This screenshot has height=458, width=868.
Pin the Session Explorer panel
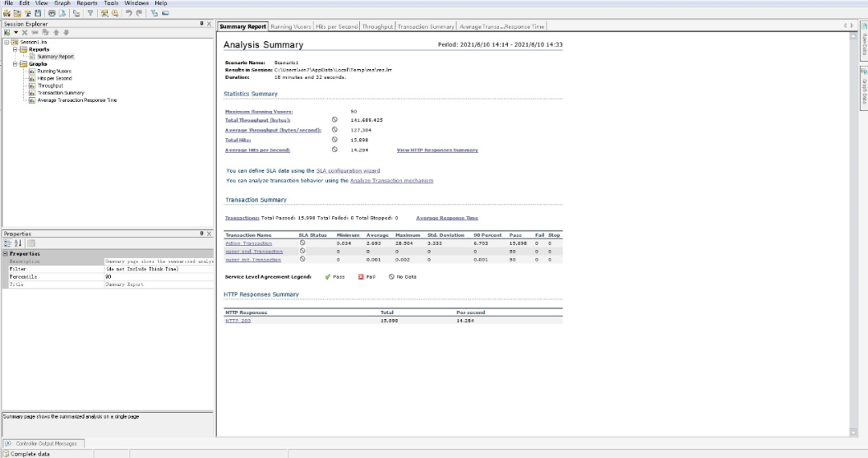tap(202, 24)
